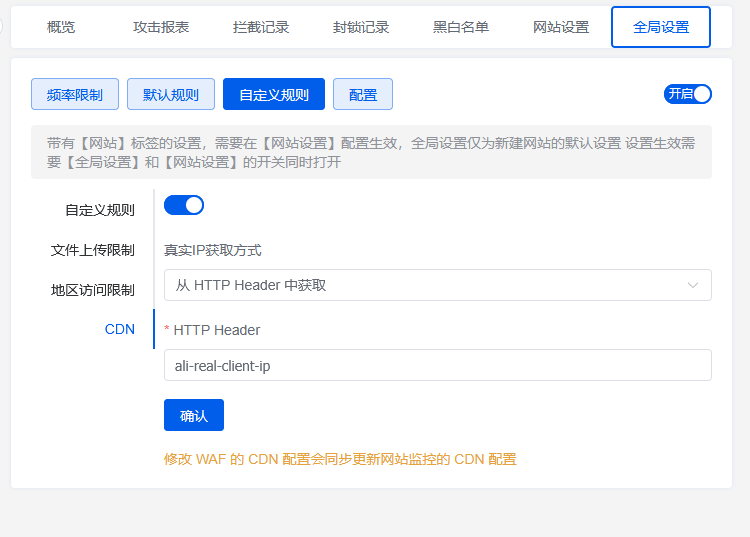The image size is (750, 537).
Task: Open the 概览 tab
Action: coord(61,27)
